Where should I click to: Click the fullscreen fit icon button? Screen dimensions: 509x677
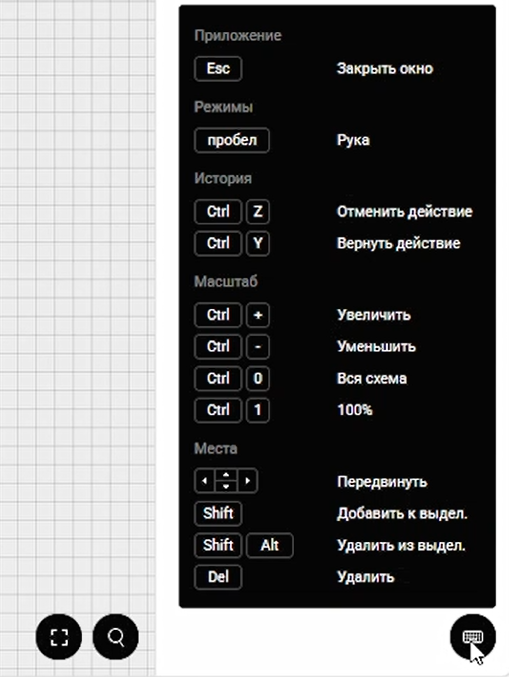[x=59, y=636]
